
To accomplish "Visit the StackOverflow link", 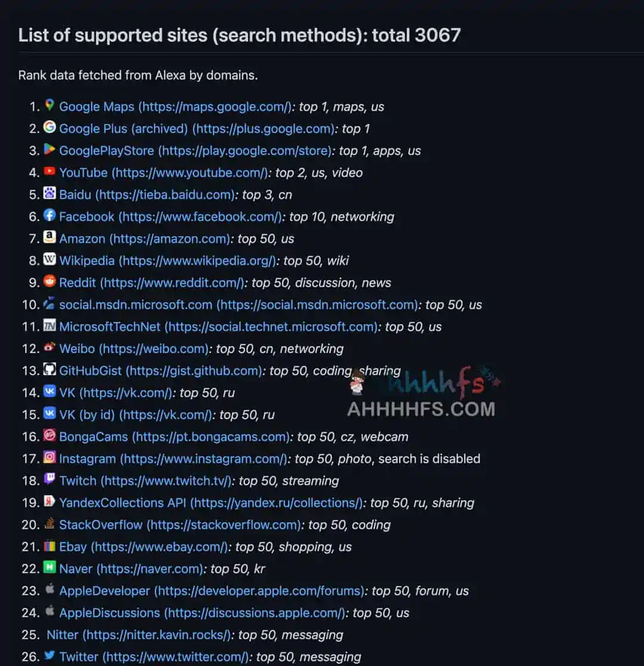I will pyautogui.click(x=180, y=525).
